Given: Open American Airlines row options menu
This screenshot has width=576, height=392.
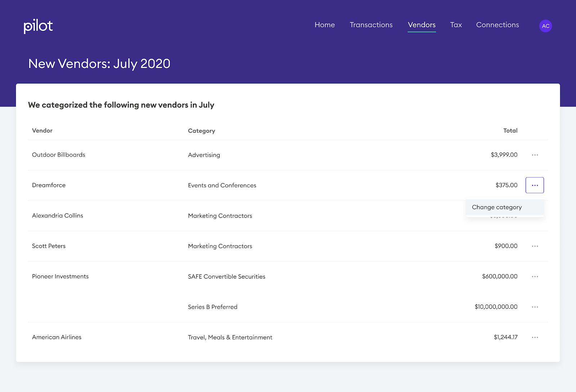Looking at the screenshot, I should (535, 337).
